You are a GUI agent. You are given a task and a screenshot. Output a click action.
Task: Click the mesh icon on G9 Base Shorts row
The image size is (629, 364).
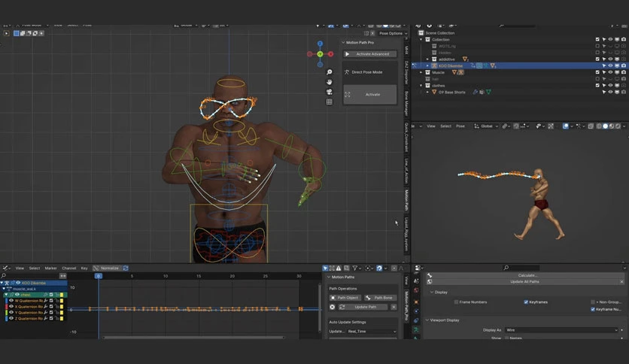click(x=434, y=92)
